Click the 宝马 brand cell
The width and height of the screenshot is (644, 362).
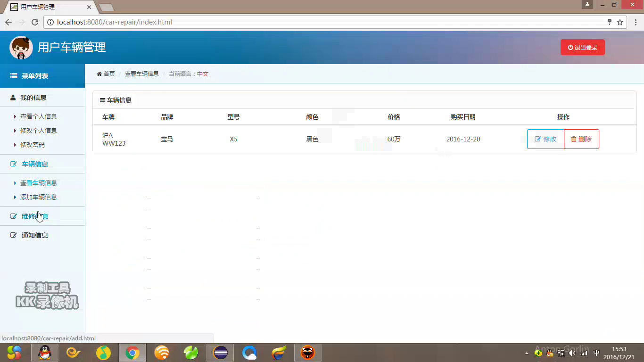click(x=167, y=139)
